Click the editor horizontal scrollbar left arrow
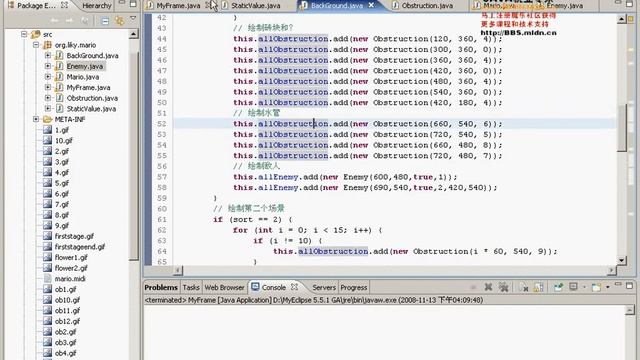 (x=178, y=270)
